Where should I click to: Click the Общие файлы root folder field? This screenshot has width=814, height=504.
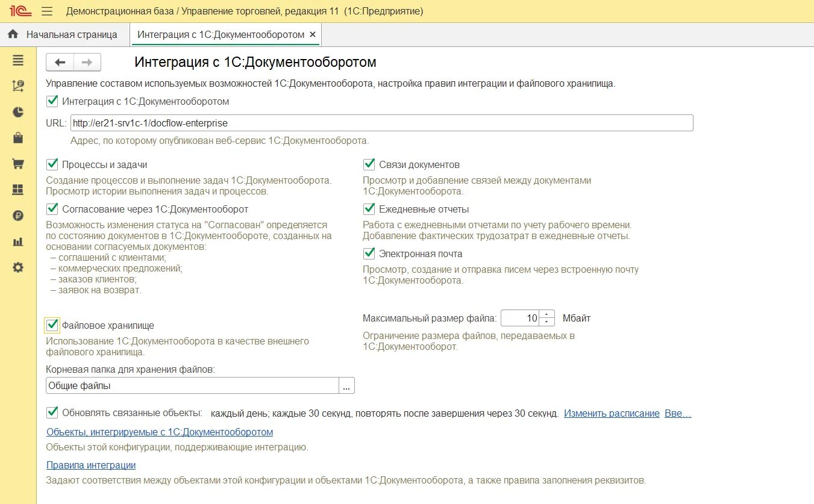(x=192, y=385)
